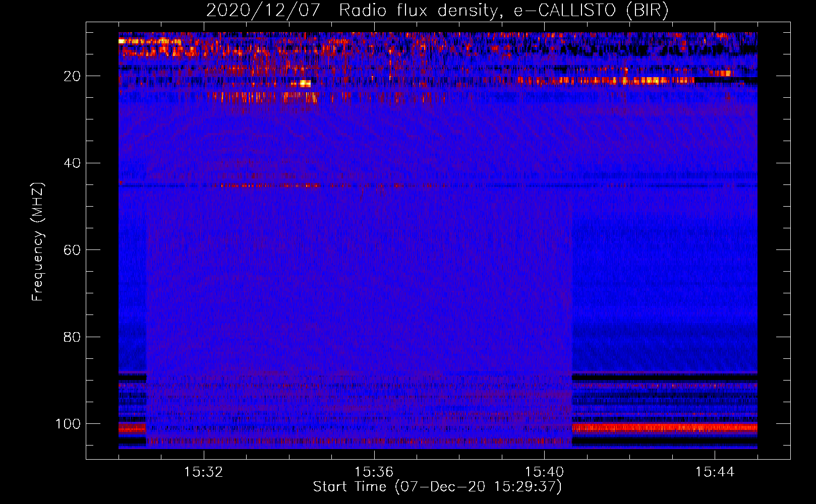Image resolution: width=816 pixels, height=504 pixels.
Task: Click the 'Start Time (07-Dec-20 15:29:37)' x-axis label
Action: 437,487
